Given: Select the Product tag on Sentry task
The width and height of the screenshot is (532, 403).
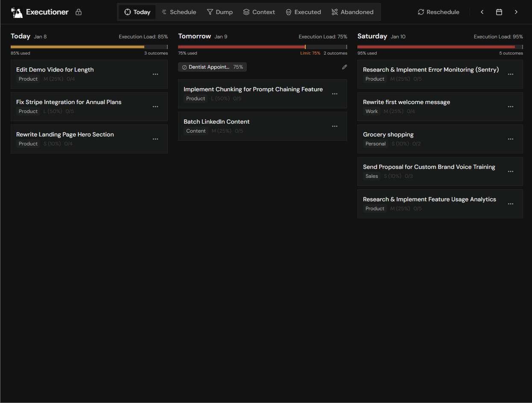Looking at the screenshot, I should [374, 79].
